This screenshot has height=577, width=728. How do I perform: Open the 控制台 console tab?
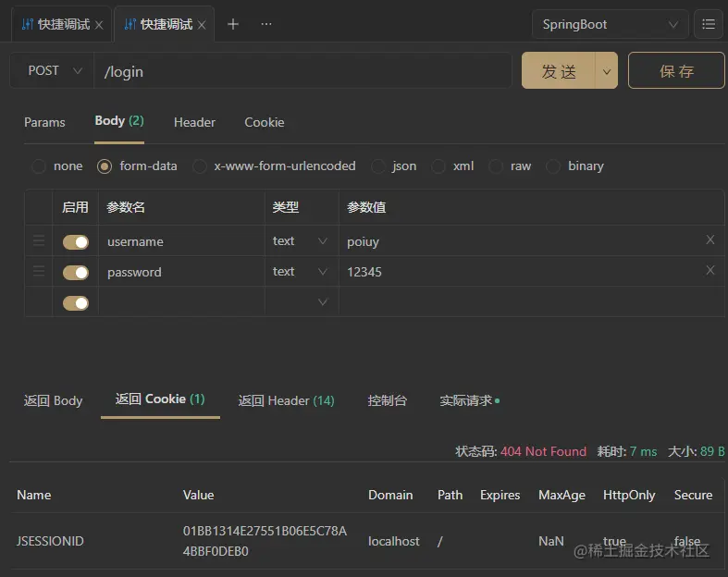[388, 400]
